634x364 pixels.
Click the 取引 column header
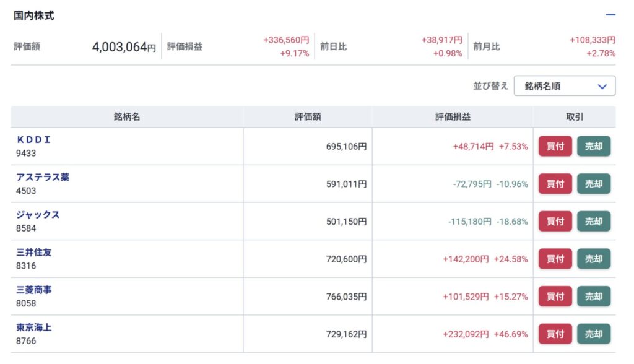pos(575,117)
